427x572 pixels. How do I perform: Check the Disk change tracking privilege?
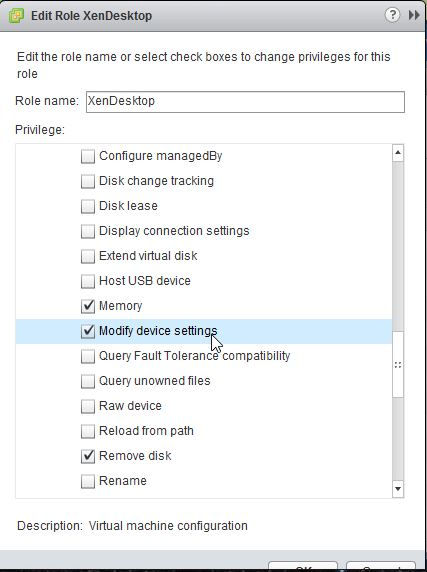tap(88, 181)
